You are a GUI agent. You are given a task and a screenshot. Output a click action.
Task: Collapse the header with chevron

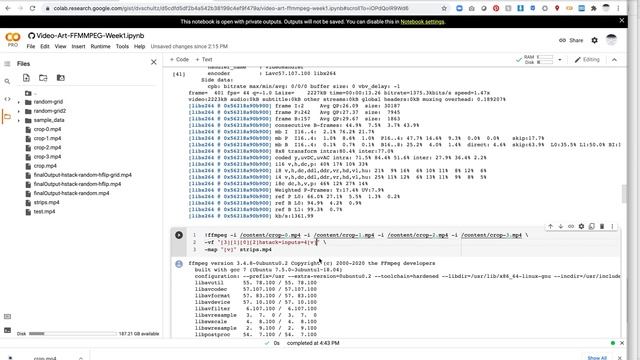click(614, 60)
